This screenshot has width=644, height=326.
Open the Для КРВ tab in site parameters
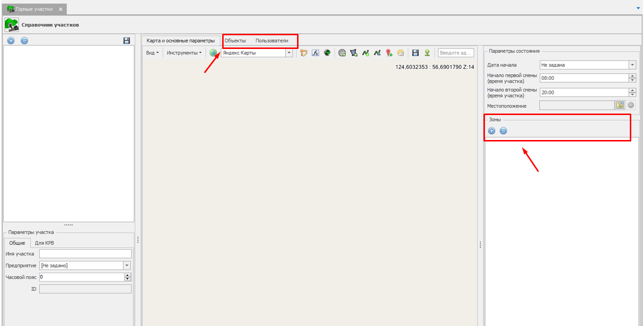pos(45,243)
